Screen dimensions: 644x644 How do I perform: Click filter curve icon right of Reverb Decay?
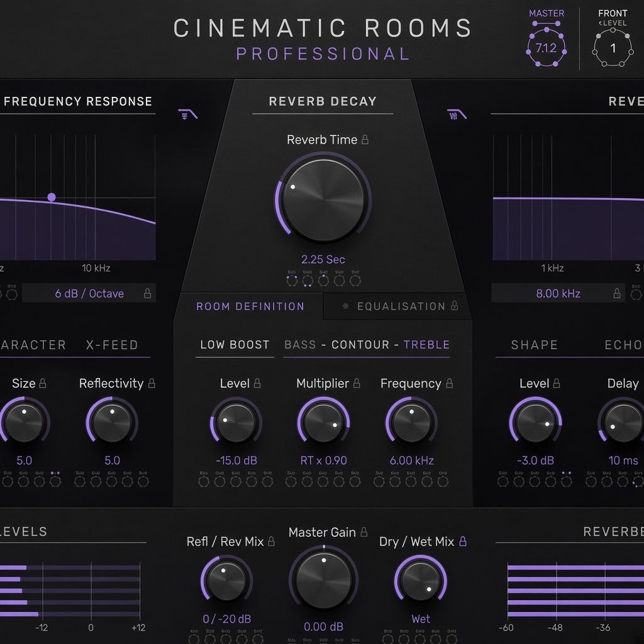457,114
